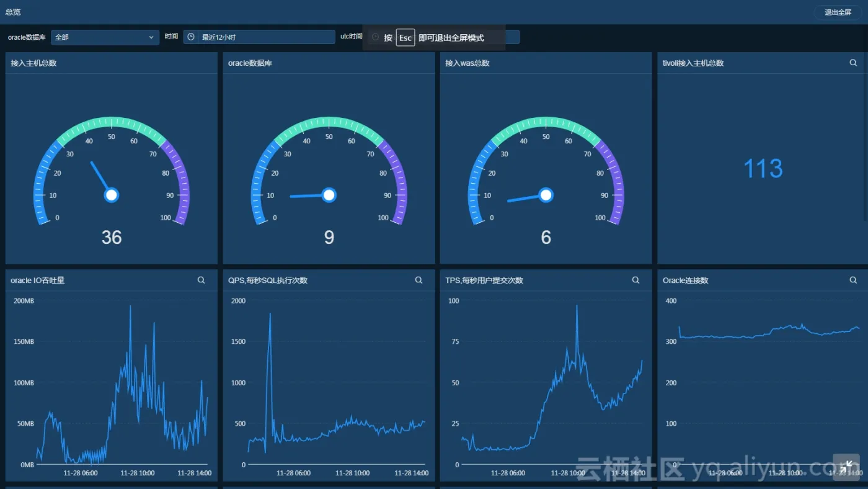
Task: Click the 总览 page title
Action: pyautogui.click(x=13, y=12)
